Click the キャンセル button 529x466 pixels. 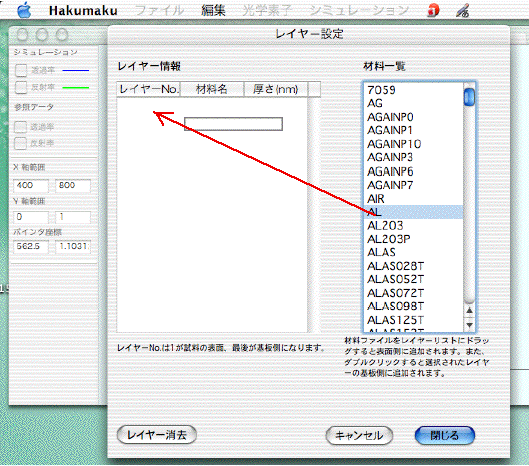[x=359, y=435]
